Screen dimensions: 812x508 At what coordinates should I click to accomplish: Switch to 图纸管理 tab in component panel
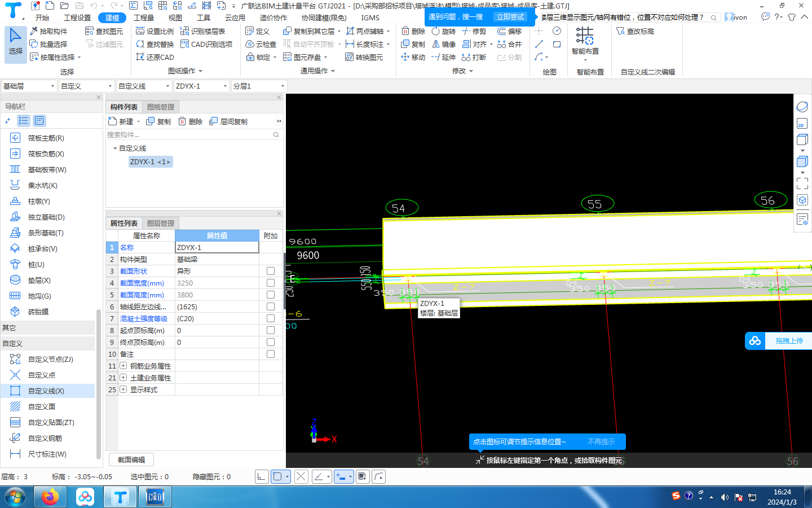point(161,107)
